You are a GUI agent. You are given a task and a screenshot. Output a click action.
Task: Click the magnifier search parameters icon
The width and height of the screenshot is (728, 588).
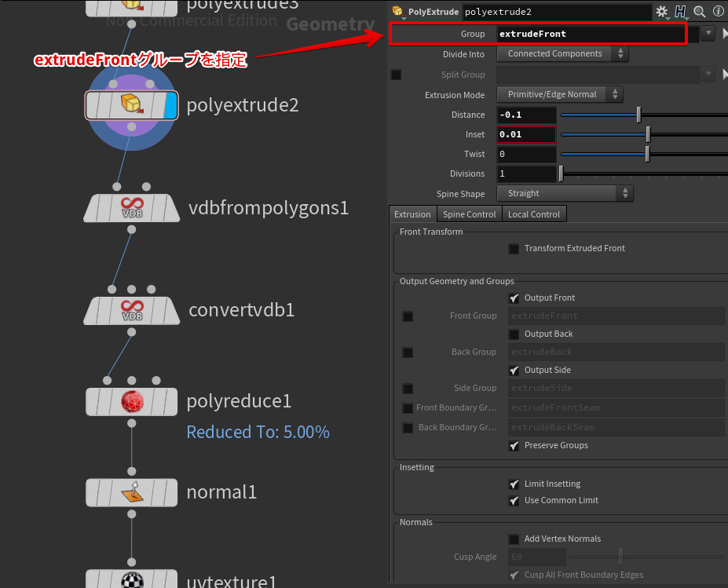tap(699, 12)
